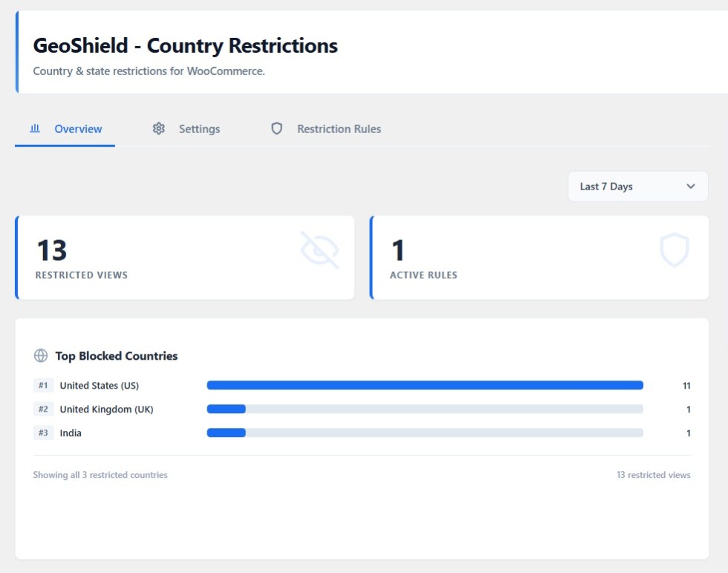Click the 'Top Blocked Countries' heading
This screenshot has height=573, width=728.
tap(117, 356)
